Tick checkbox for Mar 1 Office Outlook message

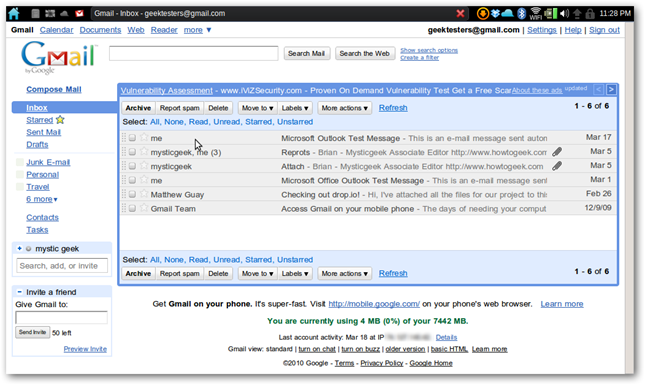[132, 180]
